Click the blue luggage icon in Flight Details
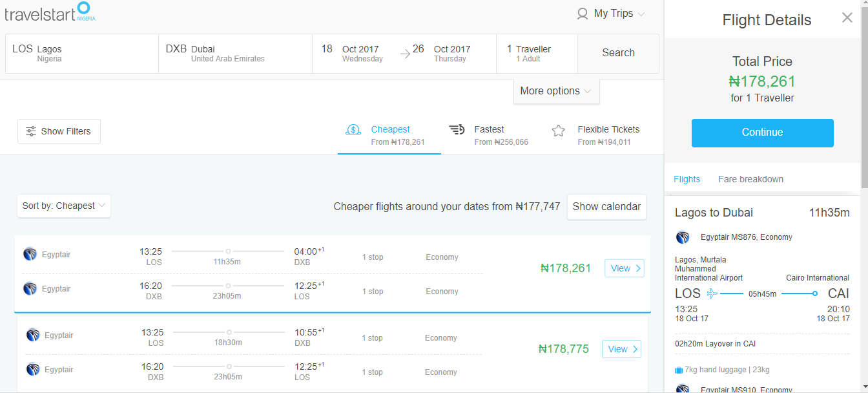The height and width of the screenshot is (393, 868). 679,370
